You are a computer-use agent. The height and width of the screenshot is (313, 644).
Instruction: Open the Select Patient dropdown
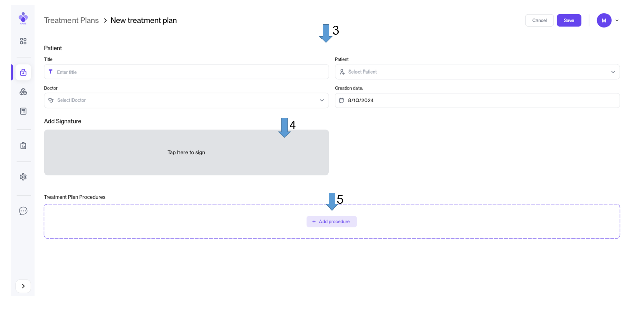coord(477,72)
